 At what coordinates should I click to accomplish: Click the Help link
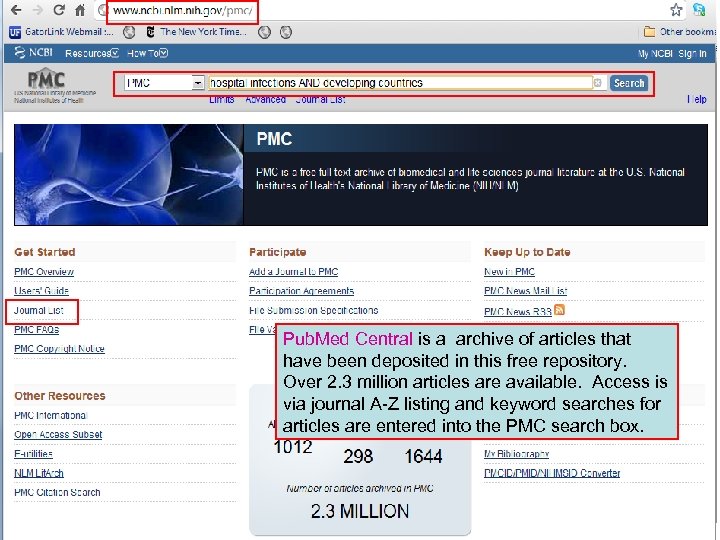tap(697, 99)
